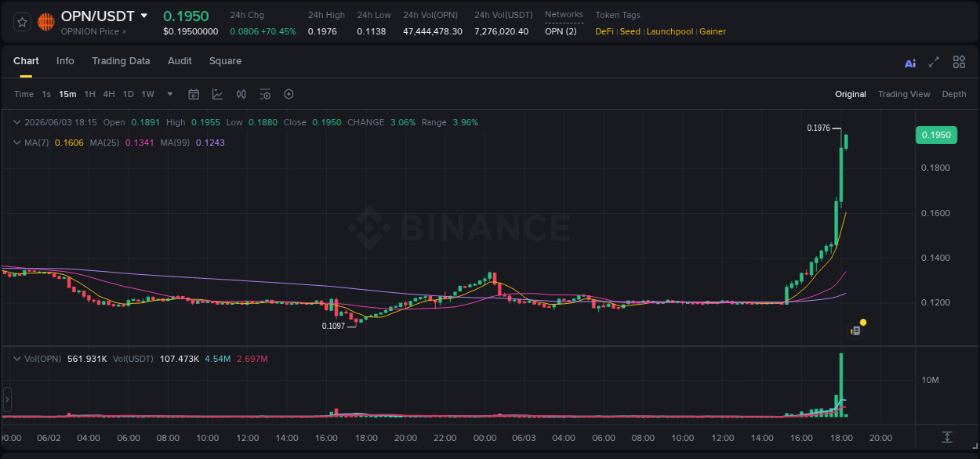980x459 pixels.
Task: Open the go-to-date calendar icon
Action: (x=194, y=94)
